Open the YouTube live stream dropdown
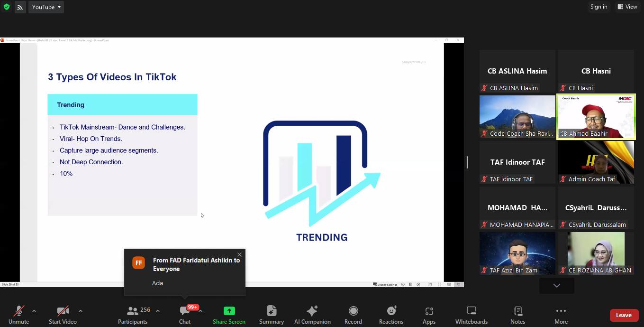 click(x=46, y=7)
